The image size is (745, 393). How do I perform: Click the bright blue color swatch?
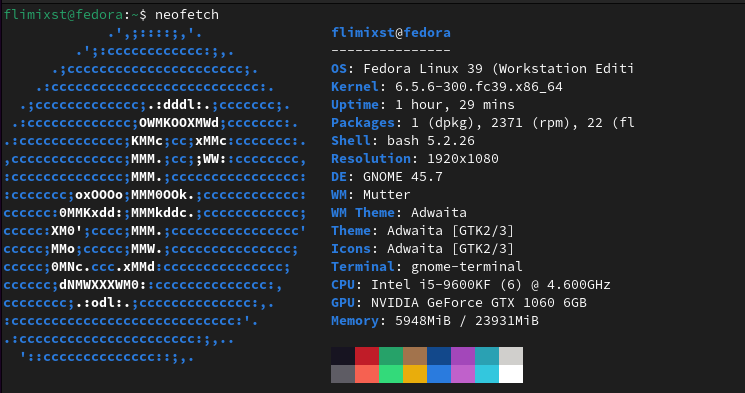tap(439, 374)
